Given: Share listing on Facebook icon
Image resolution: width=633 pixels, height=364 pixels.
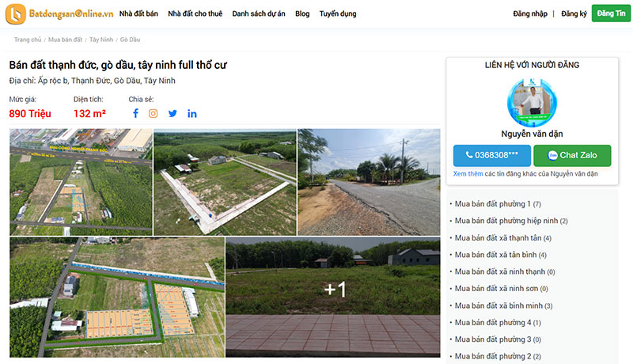Looking at the screenshot, I should (135, 114).
